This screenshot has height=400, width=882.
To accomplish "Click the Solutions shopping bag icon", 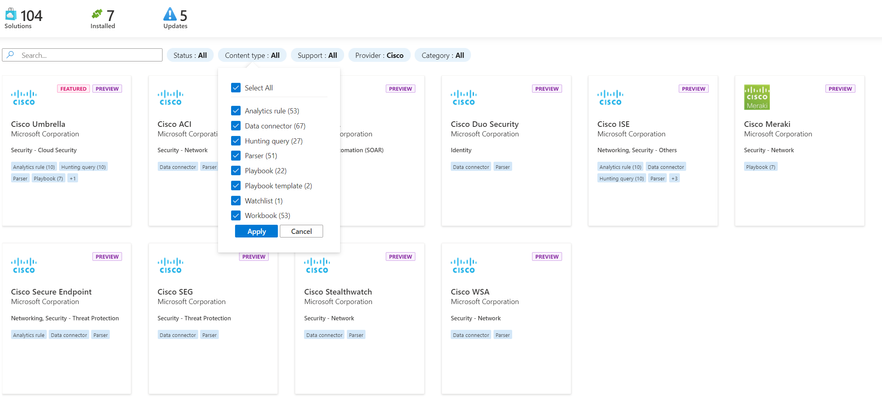I will [11, 15].
